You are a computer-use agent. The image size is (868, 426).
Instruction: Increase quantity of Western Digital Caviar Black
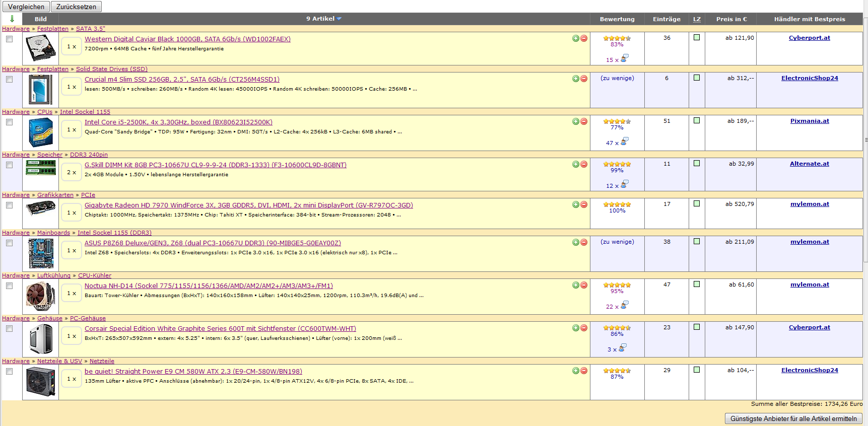click(x=576, y=38)
